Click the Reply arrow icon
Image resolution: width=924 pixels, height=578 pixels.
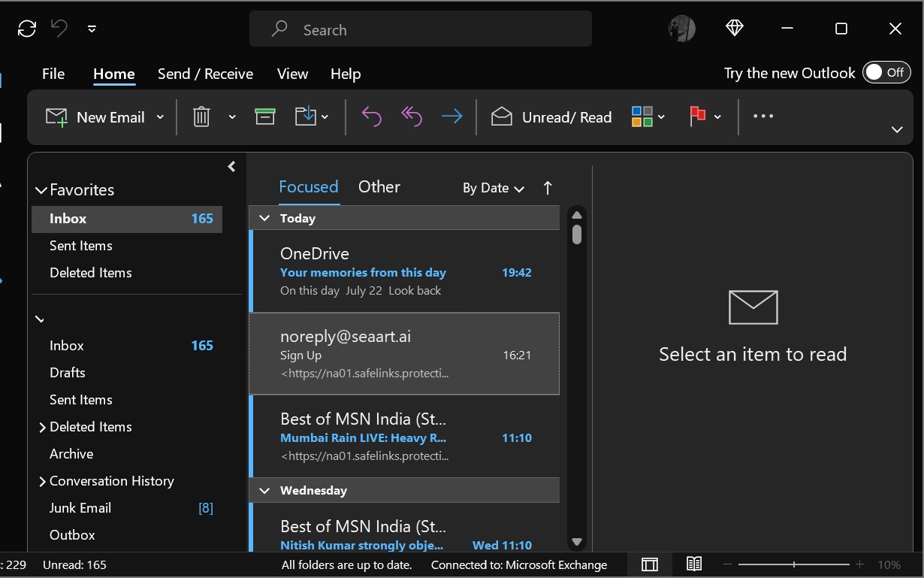pyautogui.click(x=372, y=117)
